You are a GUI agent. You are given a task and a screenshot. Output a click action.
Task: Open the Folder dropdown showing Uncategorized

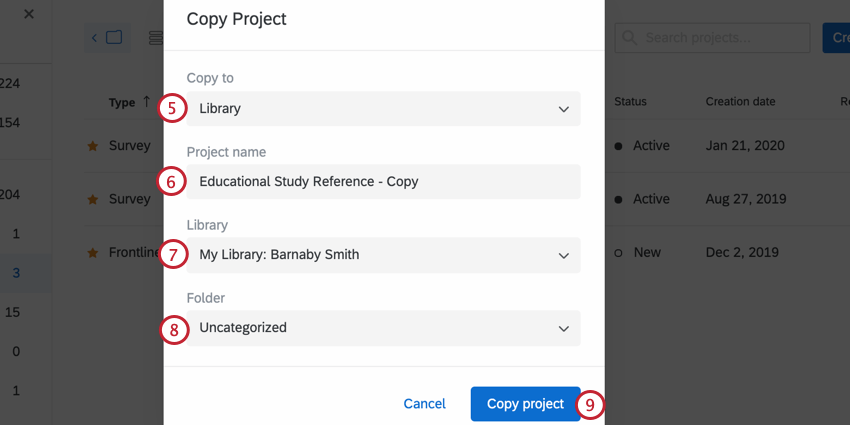click(x=383, y=328)
